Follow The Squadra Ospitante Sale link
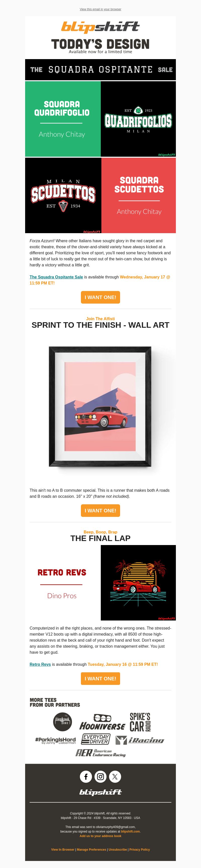Screen dimensions: 201x868 [x=56, y=277]
